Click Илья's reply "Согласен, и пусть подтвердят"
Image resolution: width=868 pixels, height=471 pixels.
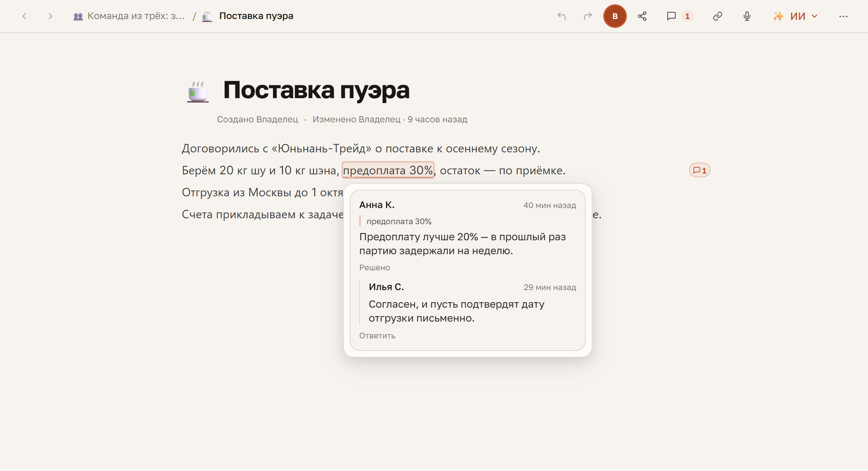pos(456,311)
